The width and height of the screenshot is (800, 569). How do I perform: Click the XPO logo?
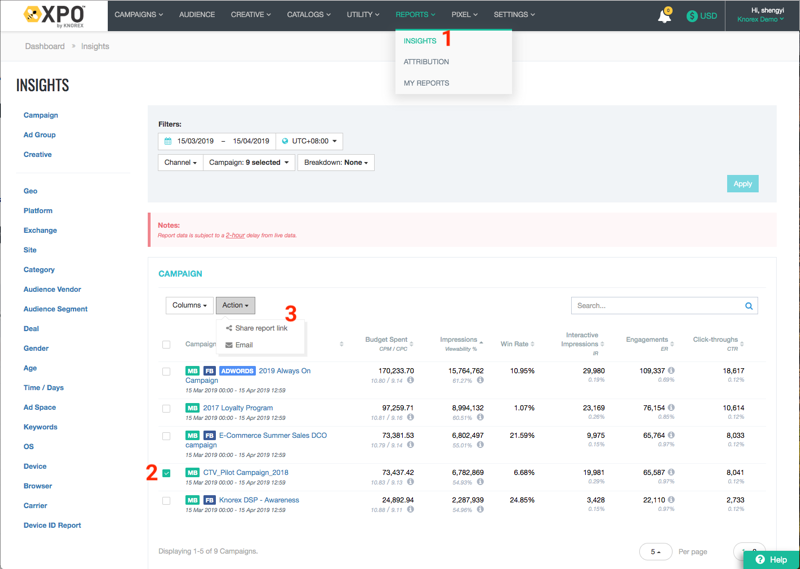(x=54, y=15)
